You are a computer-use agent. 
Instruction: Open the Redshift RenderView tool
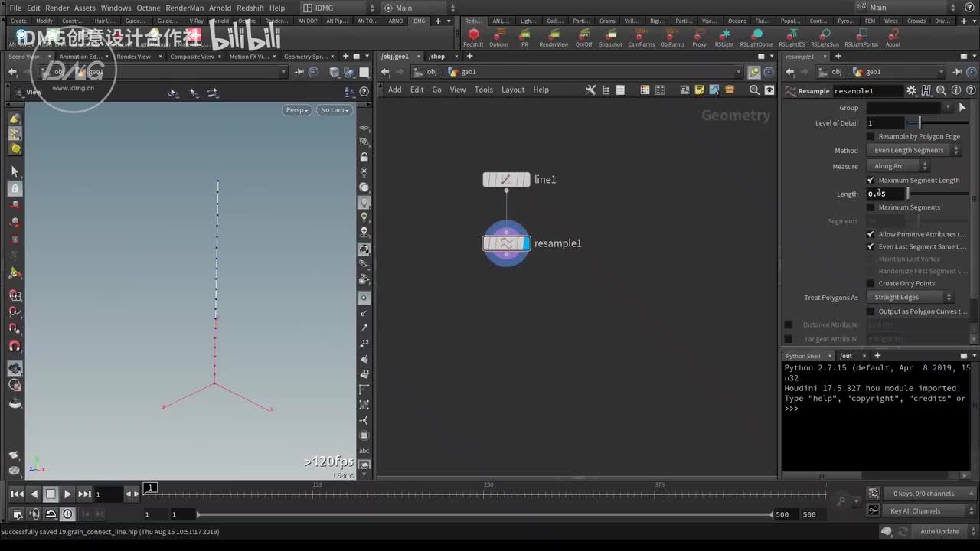click(554, 38)
